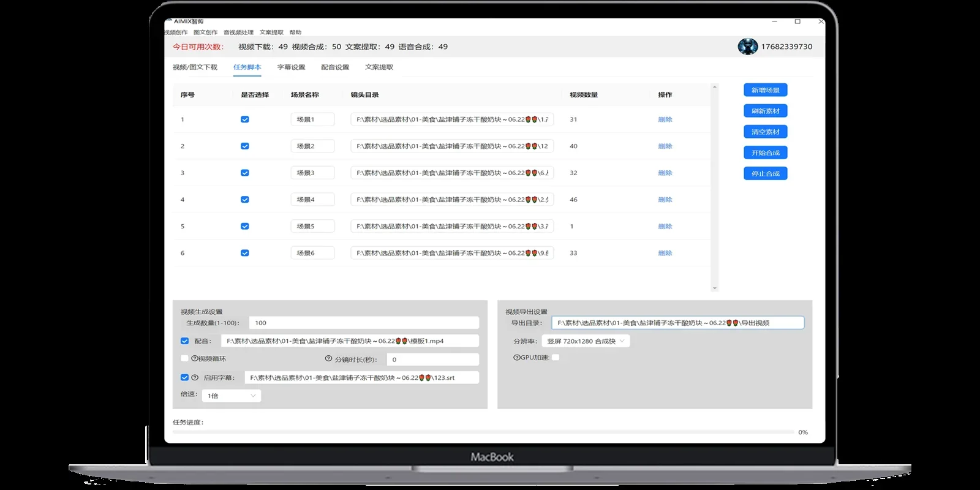The image size is (980, 490).
Task: Open the 分辨率 dropdown 竖屏 720x1280
Action: click(586, 341)
